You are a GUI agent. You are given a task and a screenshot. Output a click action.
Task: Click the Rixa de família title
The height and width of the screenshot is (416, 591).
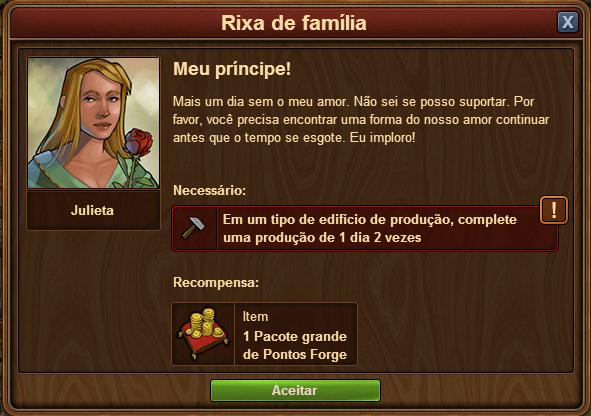click(294, 23)
